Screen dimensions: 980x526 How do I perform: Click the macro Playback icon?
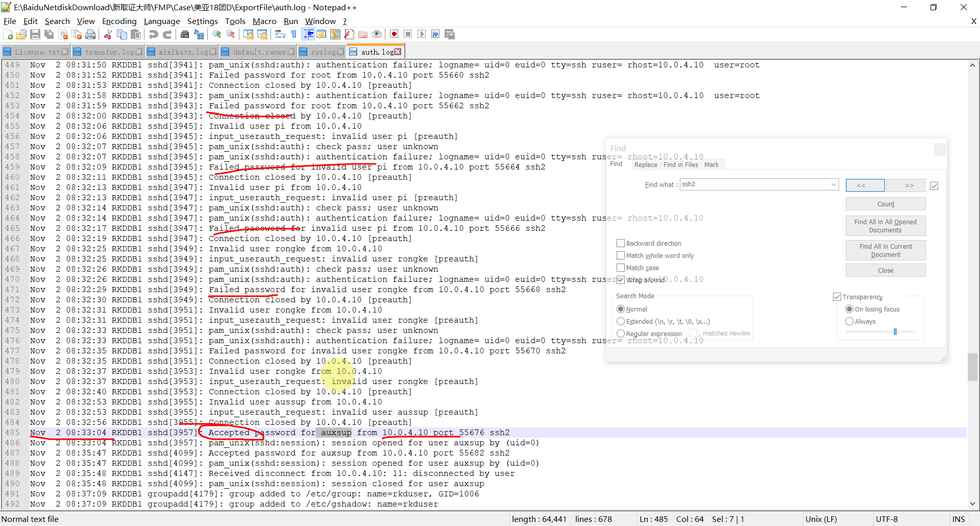tap(422, 34)
